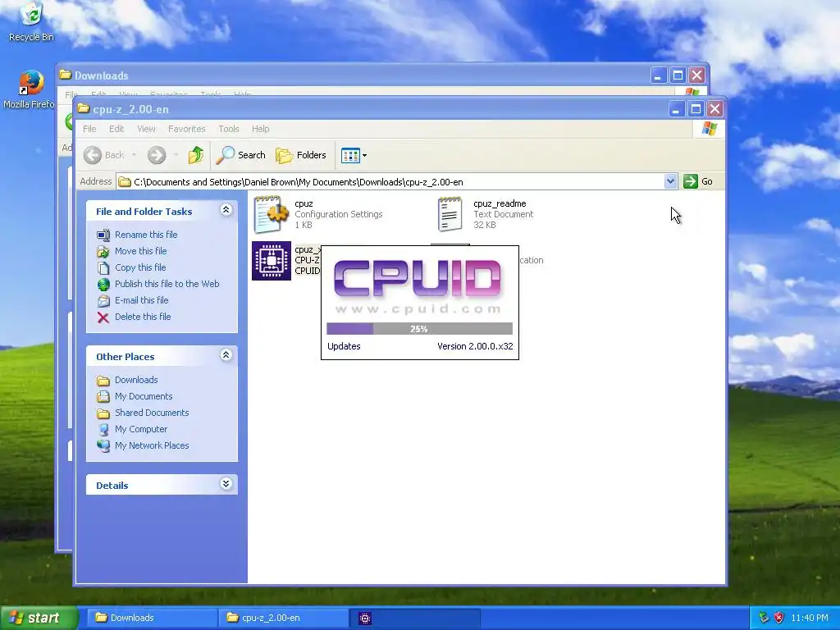This screenshot has width=840, height=630.
Task: Open the Favorites menu
Action: pyautogui.click(x=186, y=129)
